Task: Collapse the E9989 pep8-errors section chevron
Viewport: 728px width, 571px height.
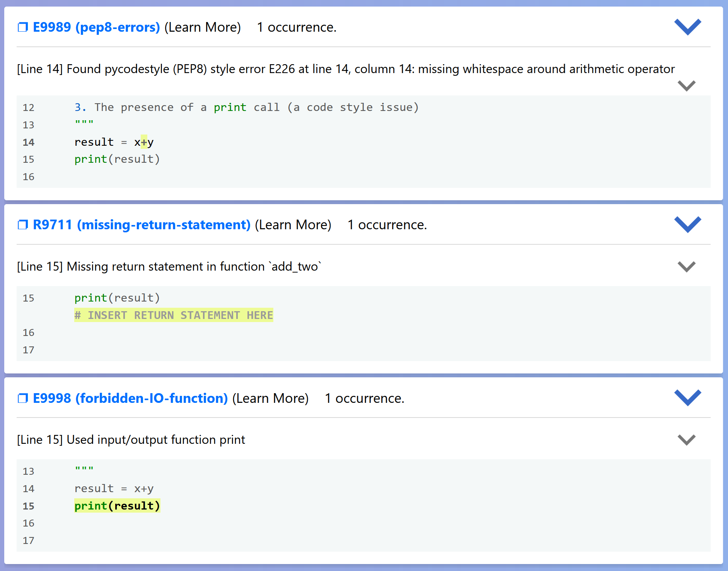Action: point(687,27)
